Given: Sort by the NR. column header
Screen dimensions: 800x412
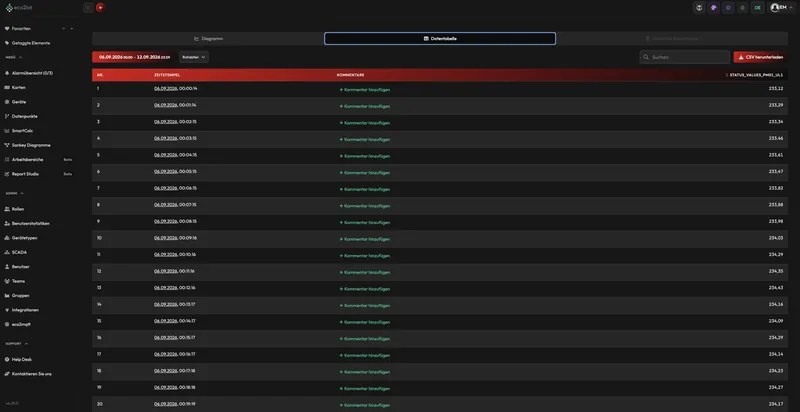Looking at the screenshot, I should point(100,75).
